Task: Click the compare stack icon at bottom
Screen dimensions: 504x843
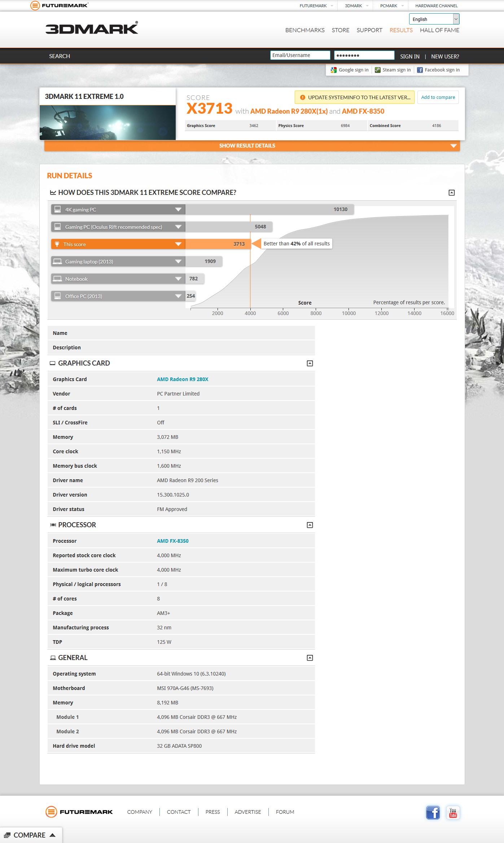Action: coord(7,835)
